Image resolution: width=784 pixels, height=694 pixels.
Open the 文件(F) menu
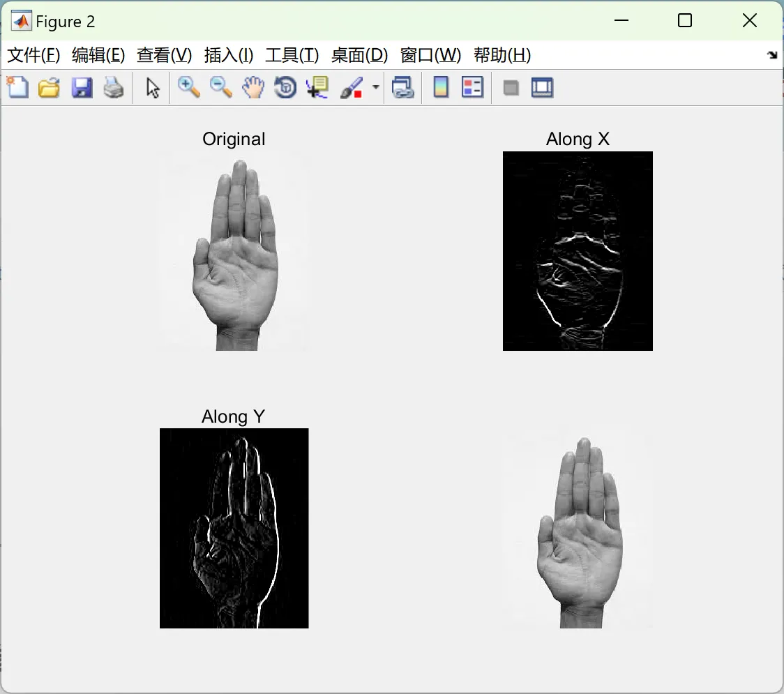pyautogui.click(x=33, y=55)
